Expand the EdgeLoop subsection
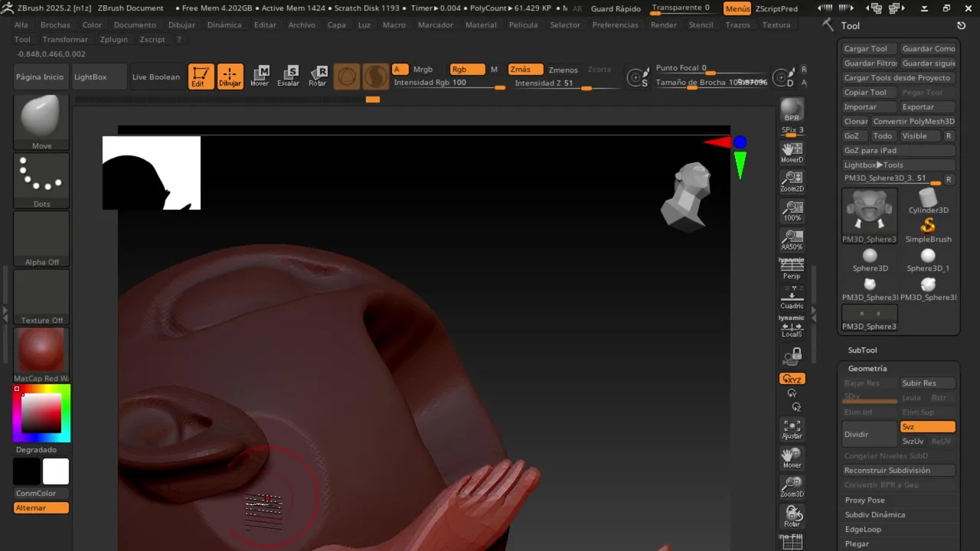The height and width of the screenshot is (551, 980). pyautogui.click(x=863, y=529)
